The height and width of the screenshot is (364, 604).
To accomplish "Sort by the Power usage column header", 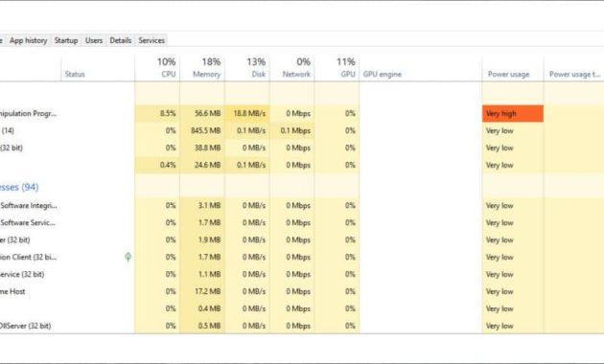I will 513,67.
